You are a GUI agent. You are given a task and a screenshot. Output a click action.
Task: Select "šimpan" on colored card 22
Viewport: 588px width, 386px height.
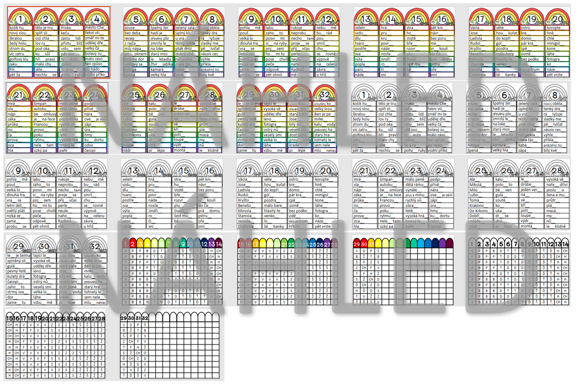[40, 103]
